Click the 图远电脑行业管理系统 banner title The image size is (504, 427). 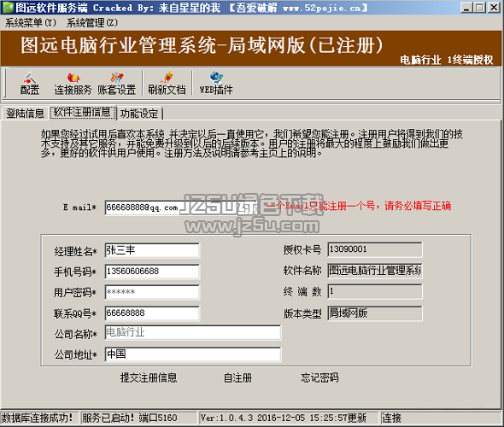[202, 45]
